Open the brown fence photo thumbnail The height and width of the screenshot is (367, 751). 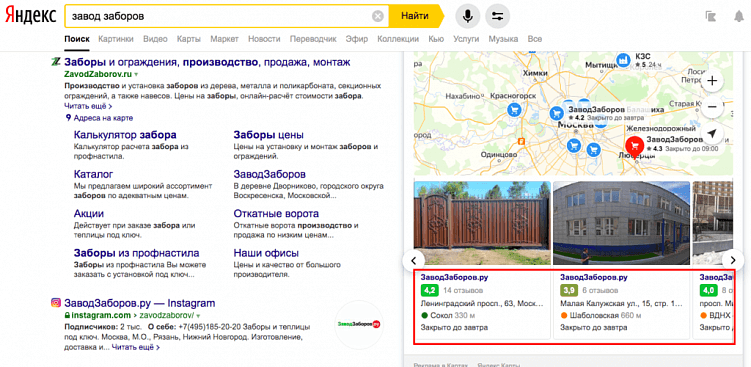(481, 223)
